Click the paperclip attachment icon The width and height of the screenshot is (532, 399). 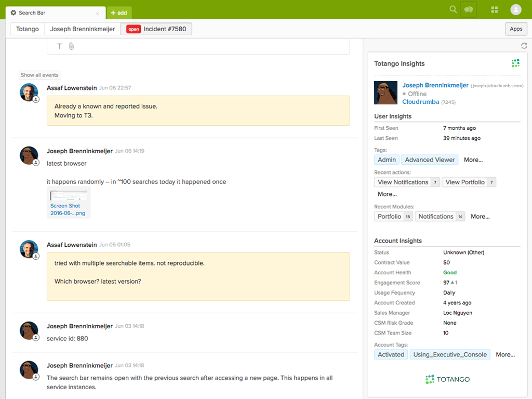point(71,46)
